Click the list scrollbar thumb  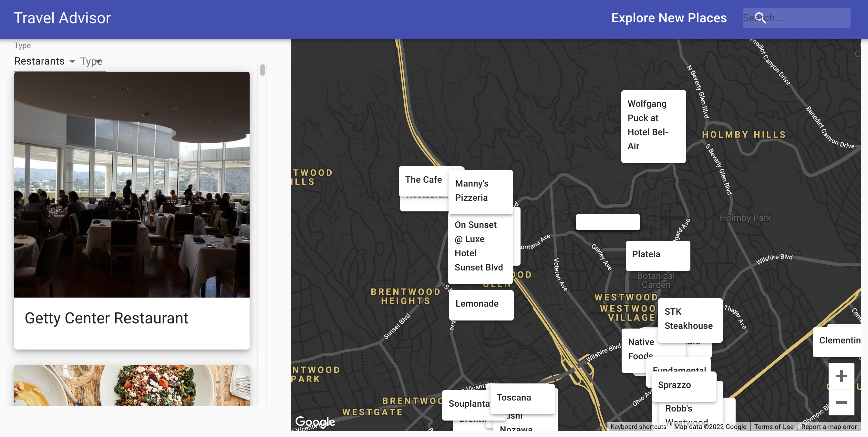[x=263, y=70]
